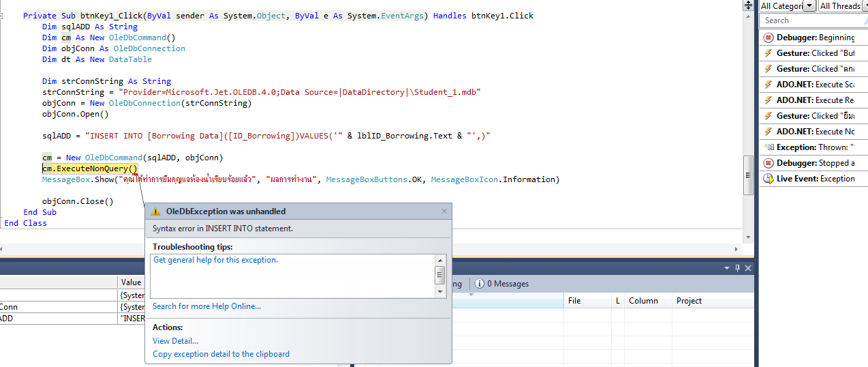Pin the error list panel with the pushpin
Screen dimensions: 868x367
point(737,268)
